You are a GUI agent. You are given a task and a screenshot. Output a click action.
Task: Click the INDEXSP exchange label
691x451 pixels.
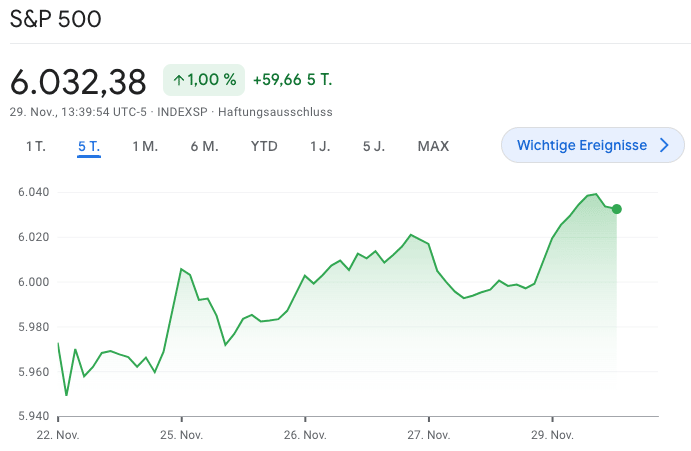pyautogui.click(x=183, y=112)
